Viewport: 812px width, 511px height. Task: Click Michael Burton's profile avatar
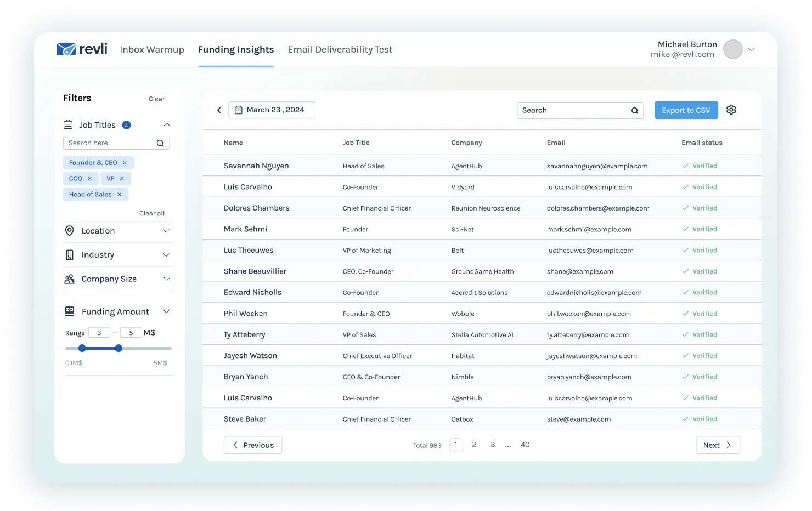point(733,49)
